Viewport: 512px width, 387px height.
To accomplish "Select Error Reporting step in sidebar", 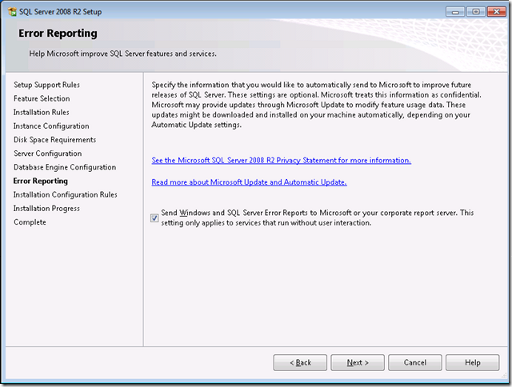I will point(41,181).
